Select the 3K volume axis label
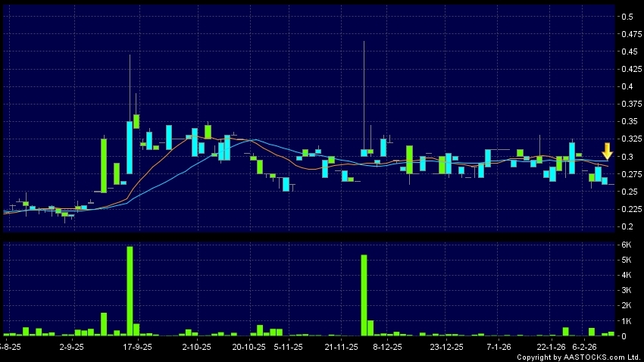644x362 pixels. click(627, 290)
